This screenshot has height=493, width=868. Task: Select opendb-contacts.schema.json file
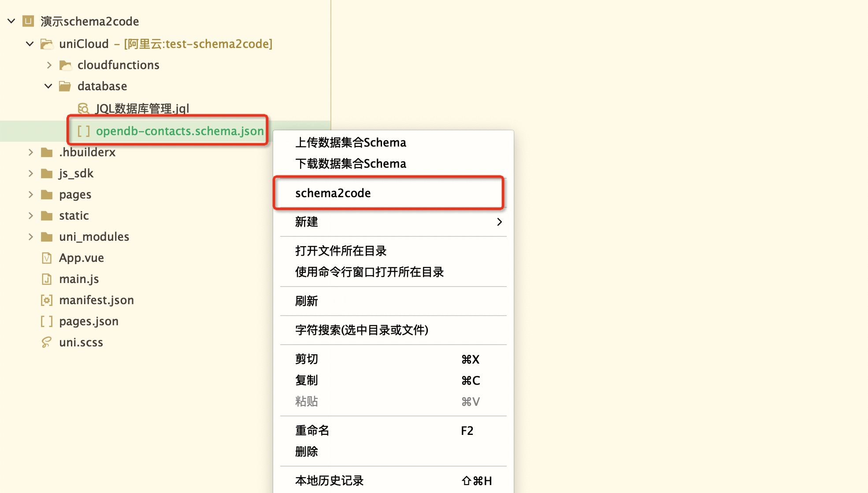click(180, 131)
